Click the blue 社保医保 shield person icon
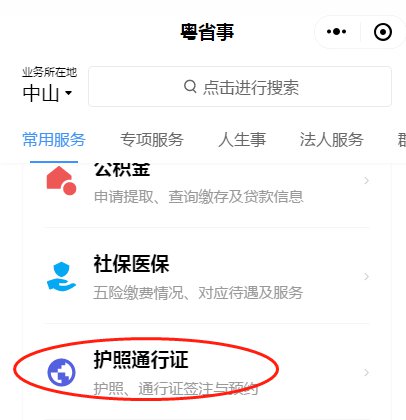This screenshot has width=406, height=420. 61,276
